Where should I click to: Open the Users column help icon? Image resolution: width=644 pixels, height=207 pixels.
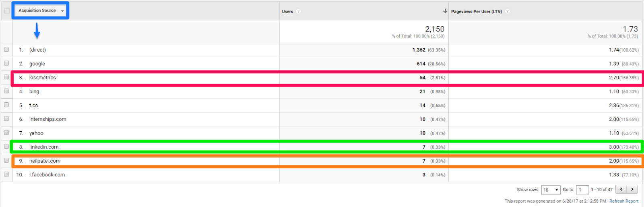click(x=298, y=11)
